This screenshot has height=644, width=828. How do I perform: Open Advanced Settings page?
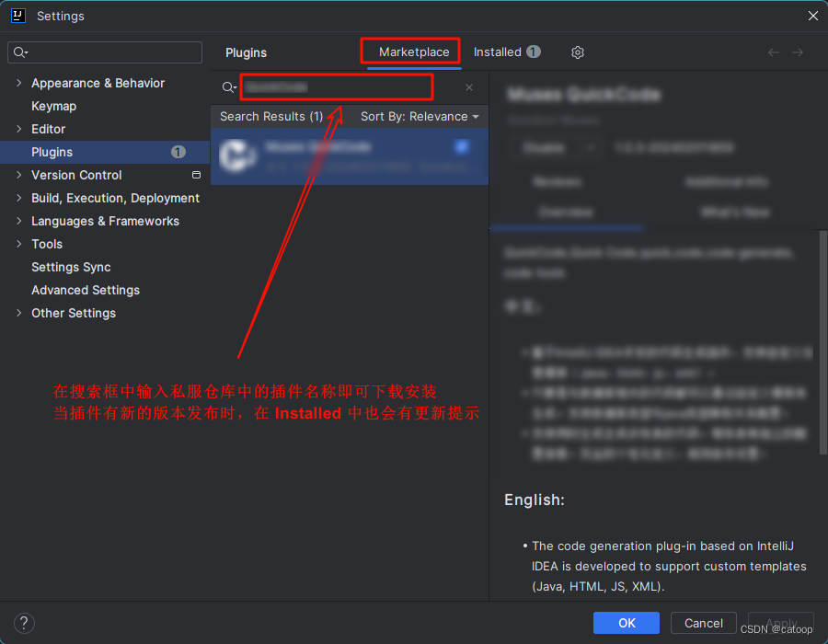86,291
